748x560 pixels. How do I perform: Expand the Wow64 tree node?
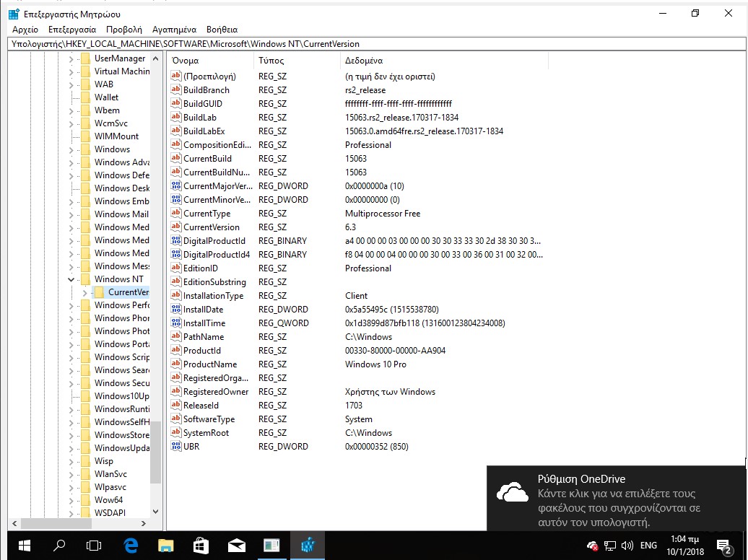click(71, 500)
